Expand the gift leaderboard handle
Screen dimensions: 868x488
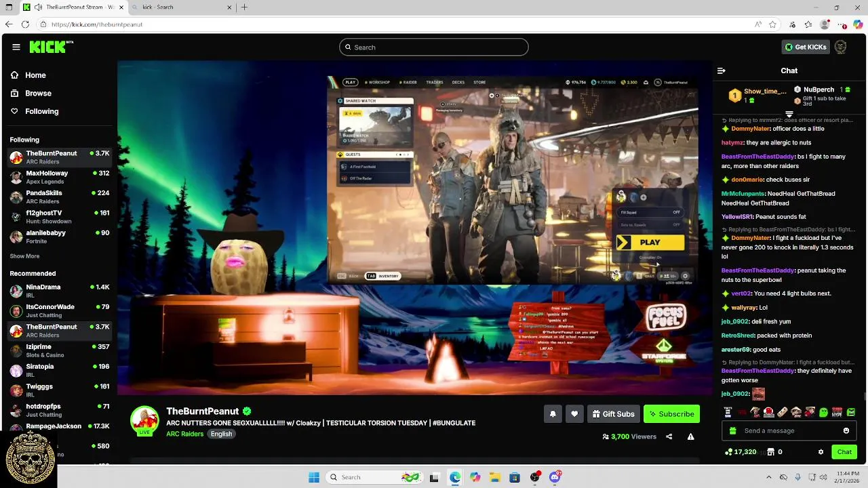click(789, 115)
